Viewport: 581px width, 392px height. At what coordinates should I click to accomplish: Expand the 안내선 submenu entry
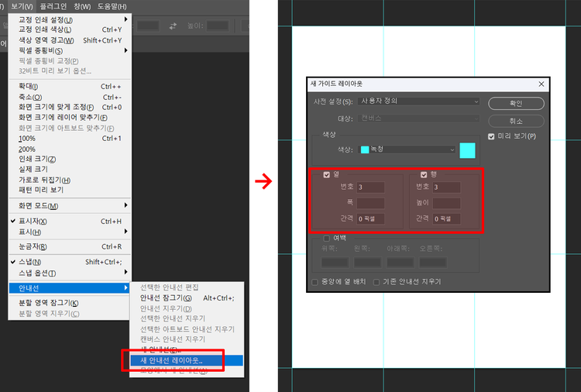coord(69,288)
